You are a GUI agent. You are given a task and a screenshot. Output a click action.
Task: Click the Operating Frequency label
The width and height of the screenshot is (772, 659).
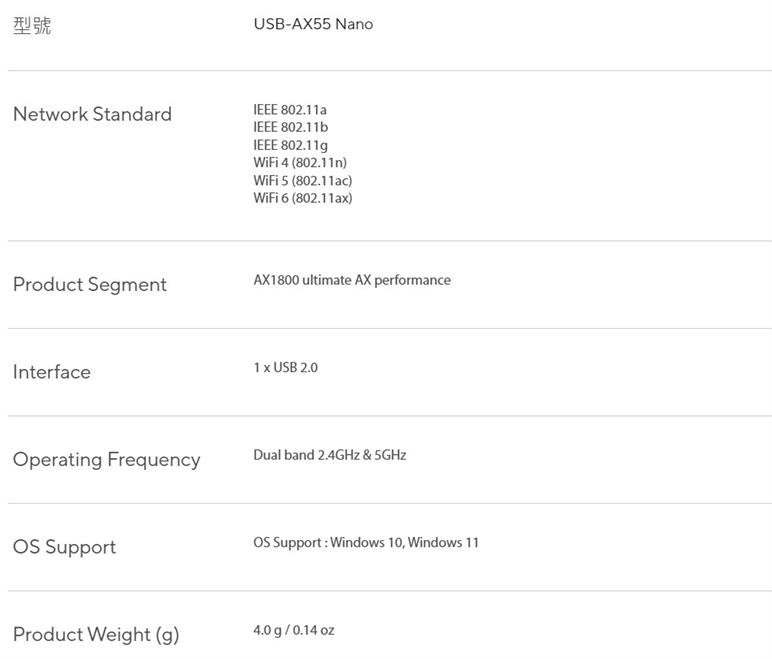pos(107,460)
